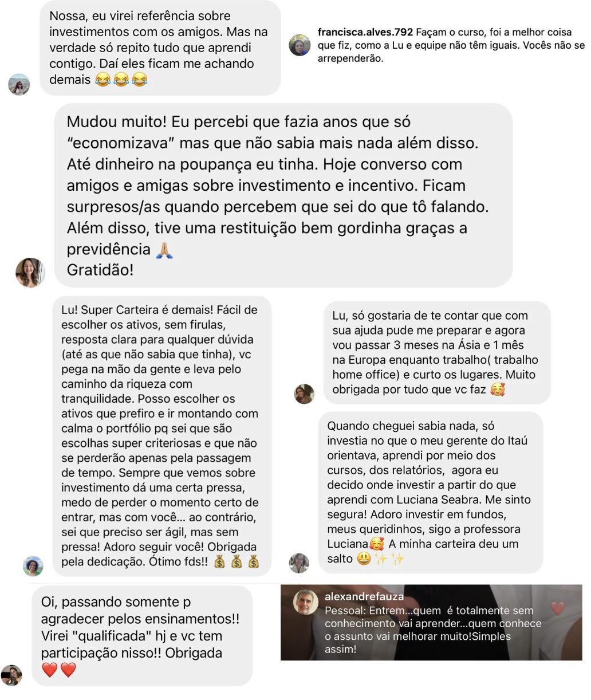
Task: Like the alexandrefauza comment with the heart
Action: click(x=557, y=608)
